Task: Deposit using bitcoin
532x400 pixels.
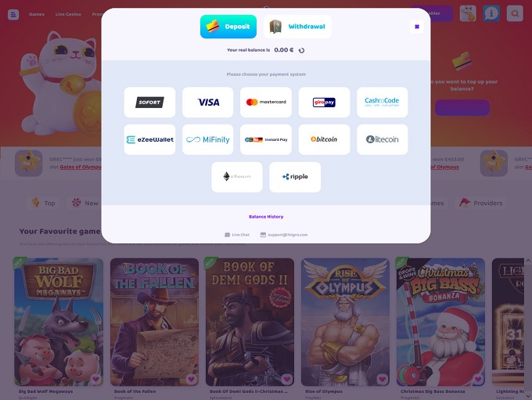Action: point(324,139)
